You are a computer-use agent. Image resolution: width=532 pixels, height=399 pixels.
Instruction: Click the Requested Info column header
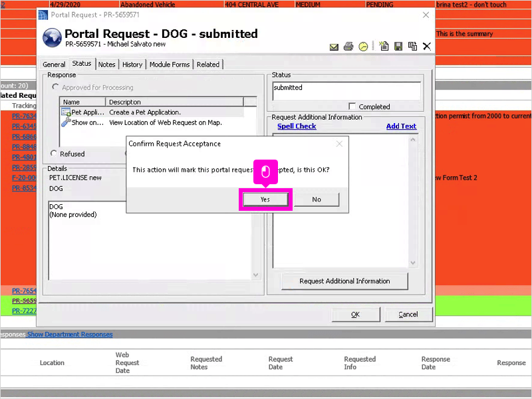(360, 362)
